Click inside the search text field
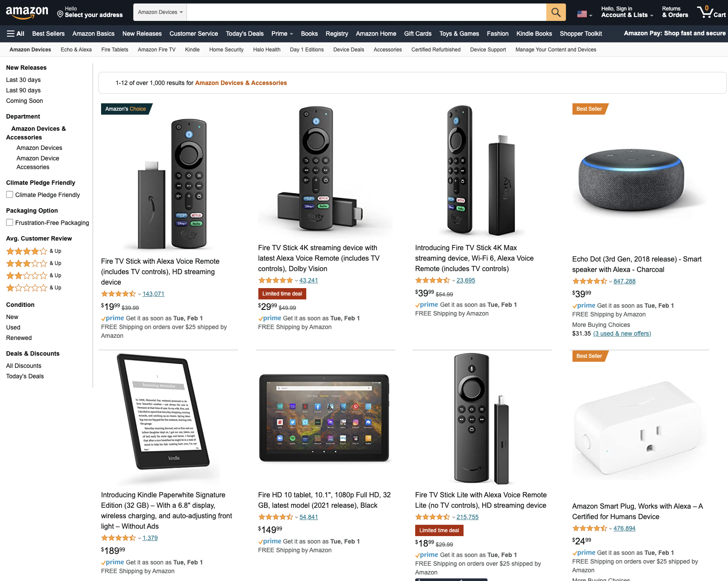Screen dimensions: 728x581 366,12
